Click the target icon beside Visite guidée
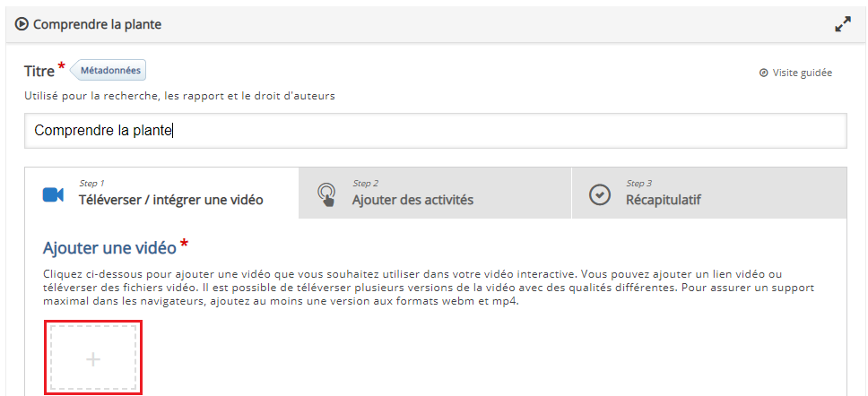This screenshot has height=396, width=868. 763,73
